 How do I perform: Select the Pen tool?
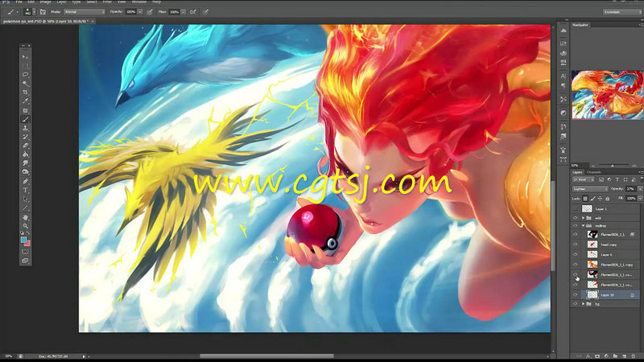(25, 181)
